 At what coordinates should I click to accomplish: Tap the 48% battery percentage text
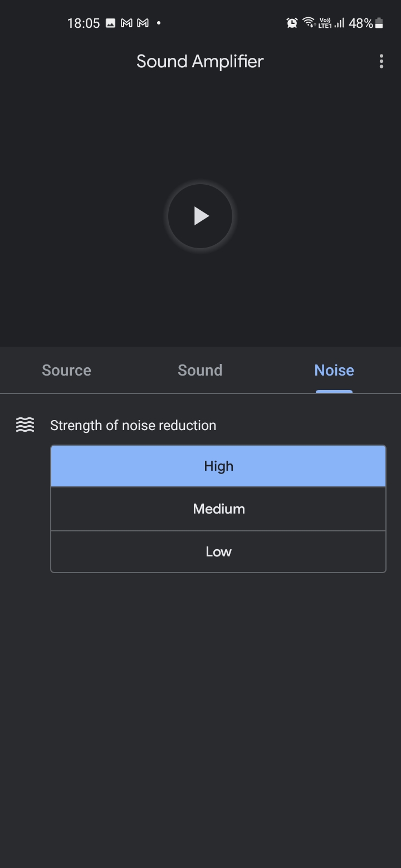point(360,23)
